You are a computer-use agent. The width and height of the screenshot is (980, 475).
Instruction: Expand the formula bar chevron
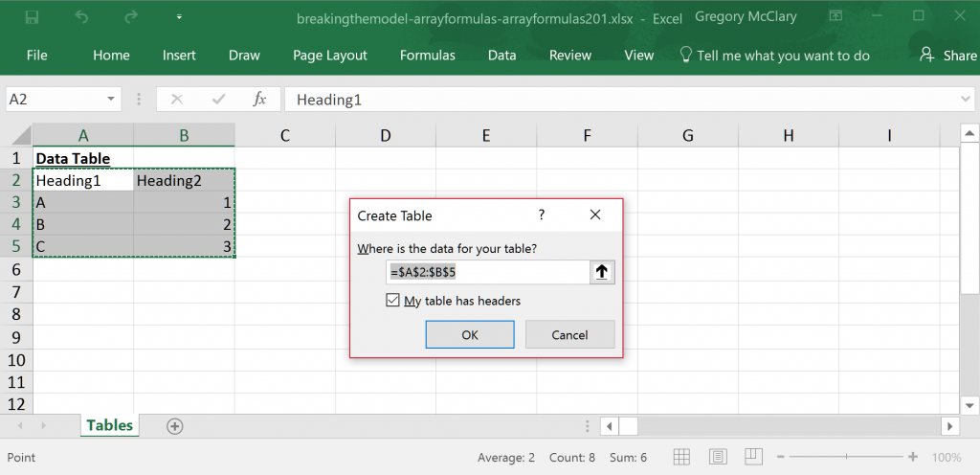(x=965, y=99)
